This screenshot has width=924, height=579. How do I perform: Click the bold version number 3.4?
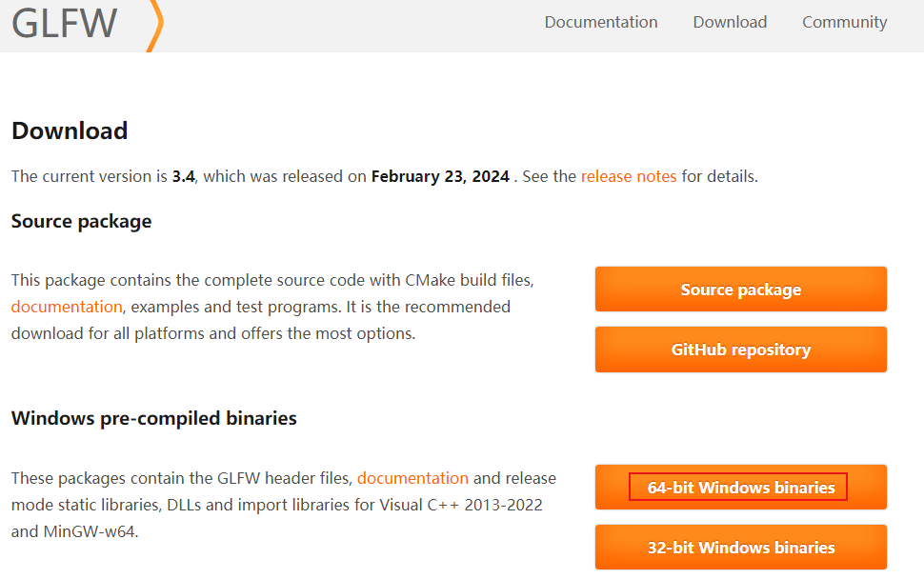[x=183, y=176]
